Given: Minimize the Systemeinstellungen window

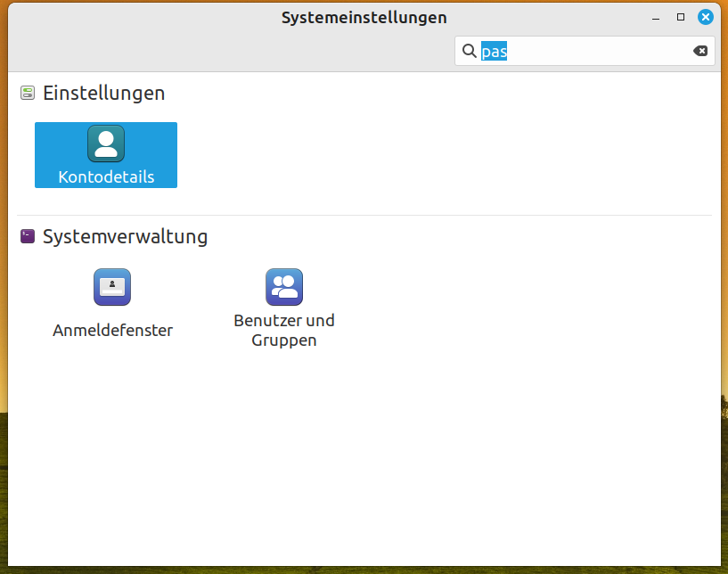Looking at the screenshot, I should coord(655,16).
